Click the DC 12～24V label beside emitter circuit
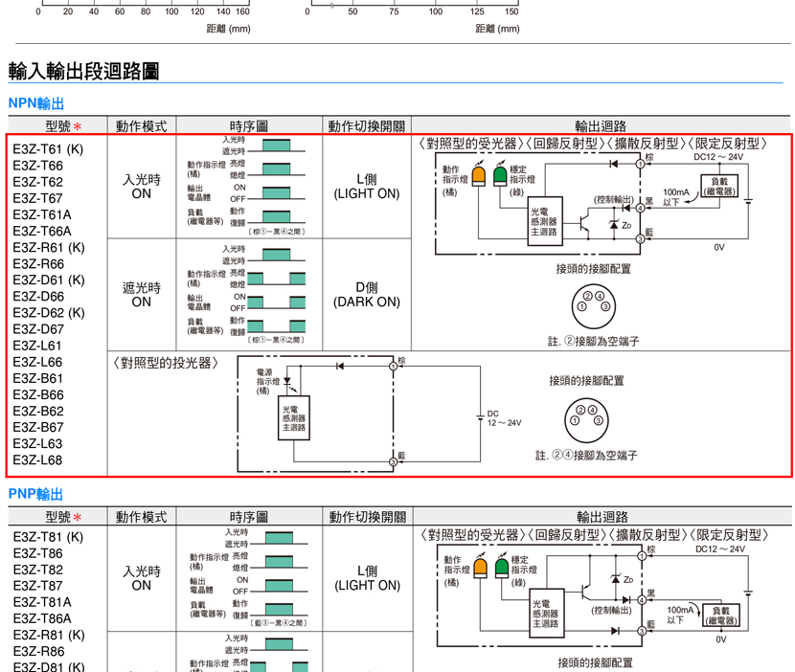Viewport: 795px width, 672px height. (x=504, y=418)
